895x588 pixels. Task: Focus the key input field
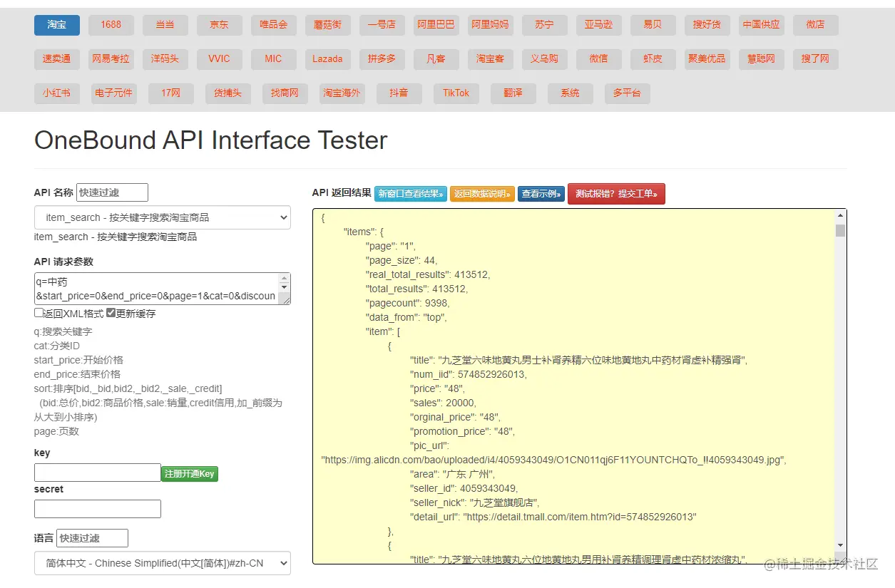point(98,473)
